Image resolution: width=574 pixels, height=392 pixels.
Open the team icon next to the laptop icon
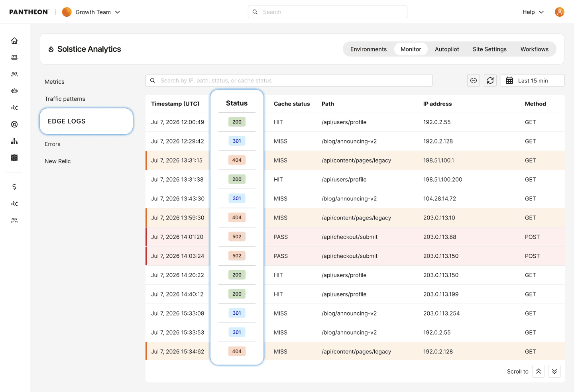[14, 74]
